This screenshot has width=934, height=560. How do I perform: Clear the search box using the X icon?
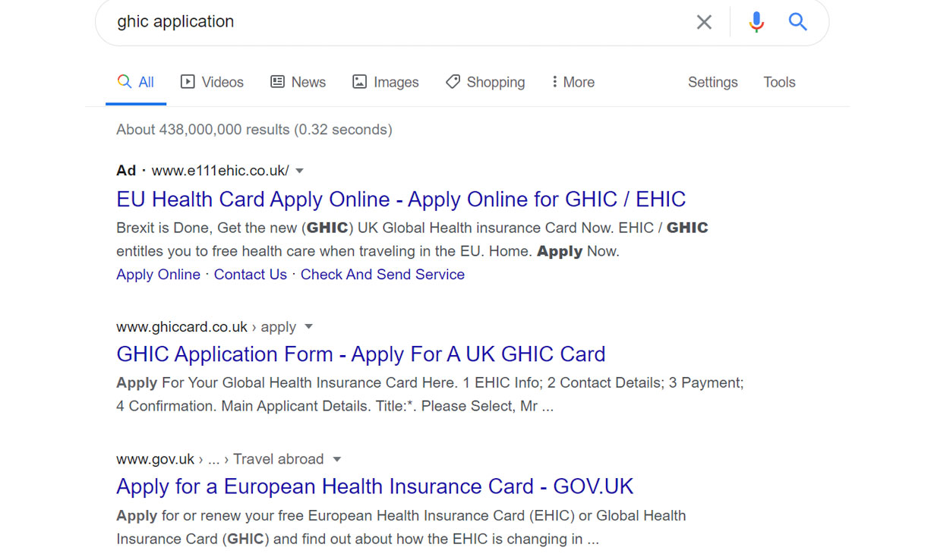(704, 22)
